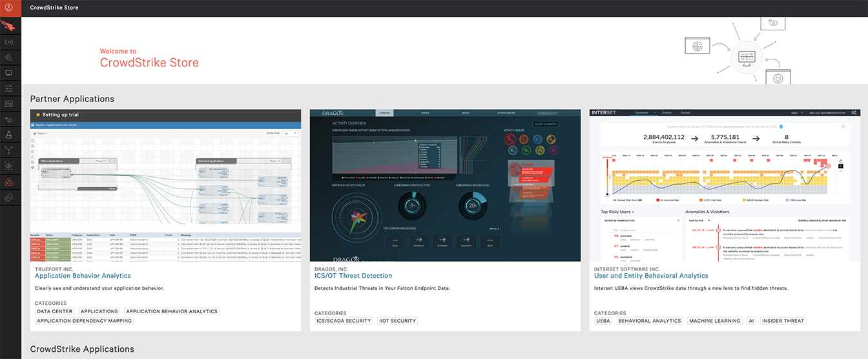Select the INSIDER THREAT tag

coord(783,321)
